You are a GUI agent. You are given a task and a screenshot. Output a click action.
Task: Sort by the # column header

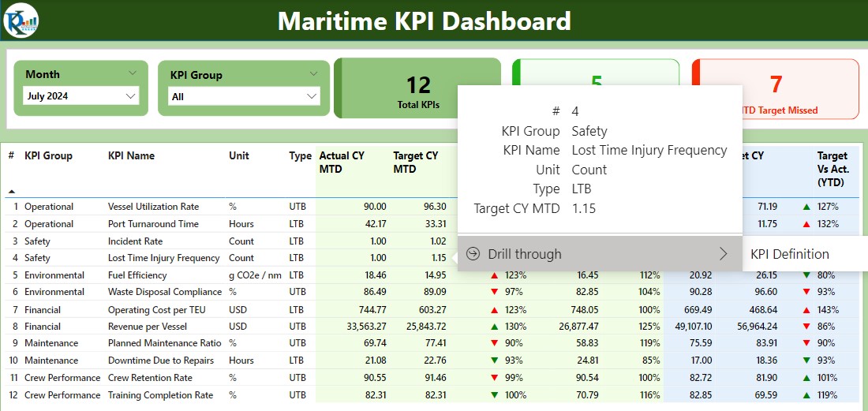point(11,156)
